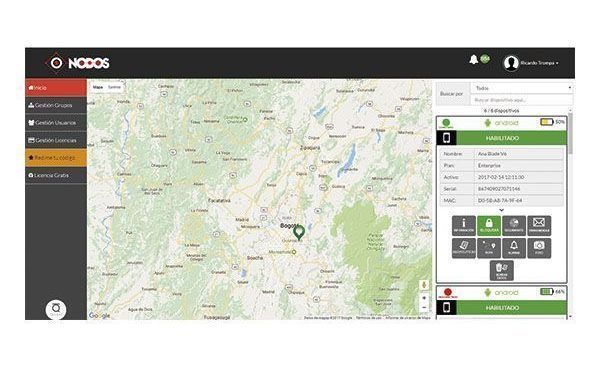600x375 pixels.
Task: Click the trash can erase data button
Action: point(501,270)
